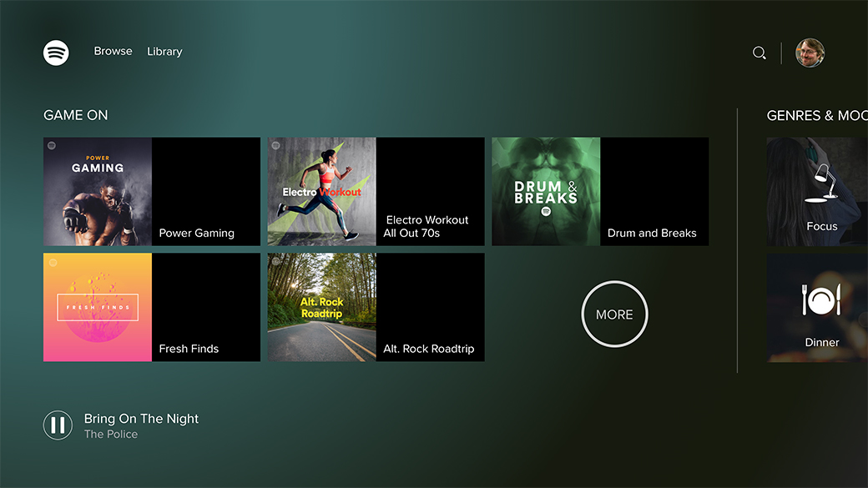Click the Spotify logo icon

point(56,53)
